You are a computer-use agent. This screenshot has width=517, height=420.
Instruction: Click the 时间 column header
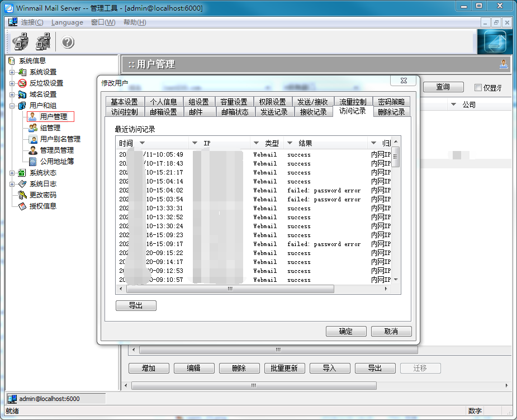(x=126, y=143)
